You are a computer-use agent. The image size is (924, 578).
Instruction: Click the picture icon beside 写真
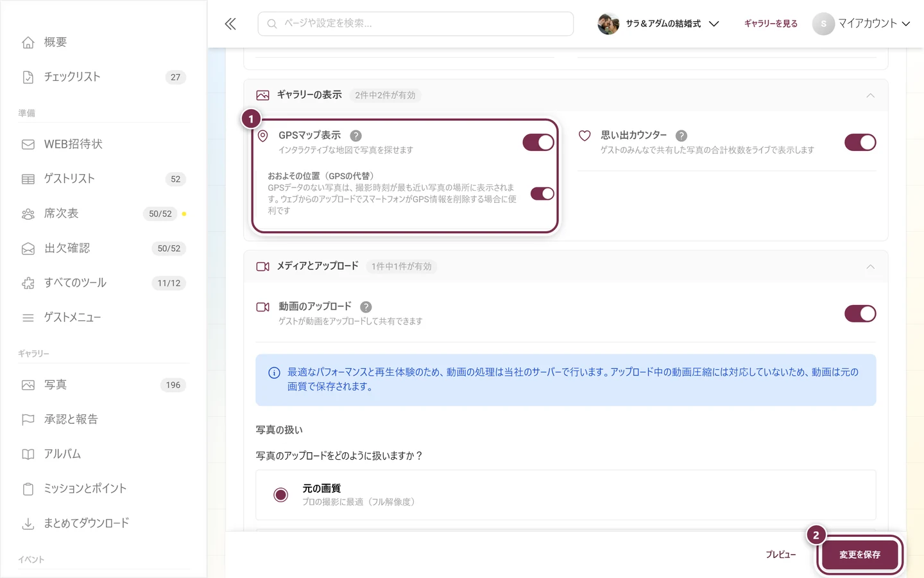[x=28, y=385]
